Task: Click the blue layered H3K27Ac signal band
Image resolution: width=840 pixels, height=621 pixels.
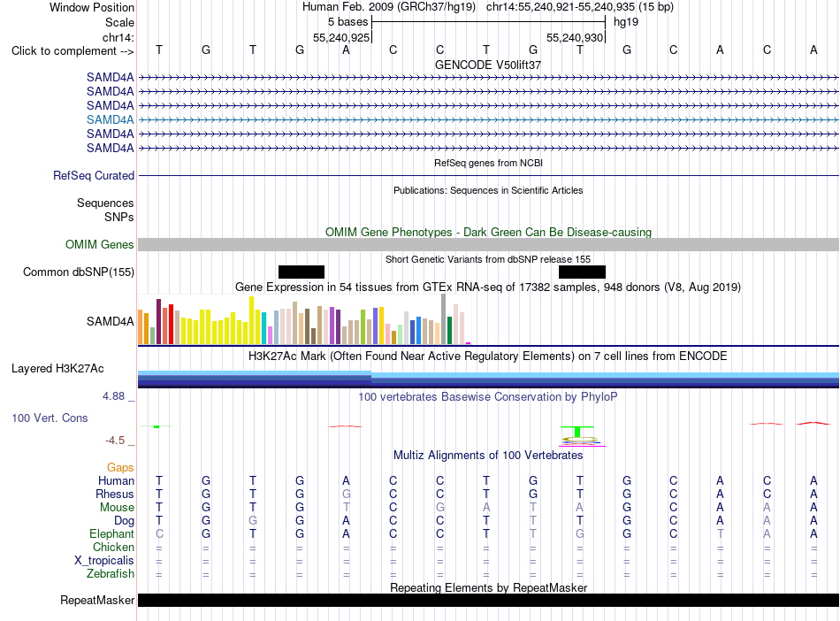Action: coord(488,379)
